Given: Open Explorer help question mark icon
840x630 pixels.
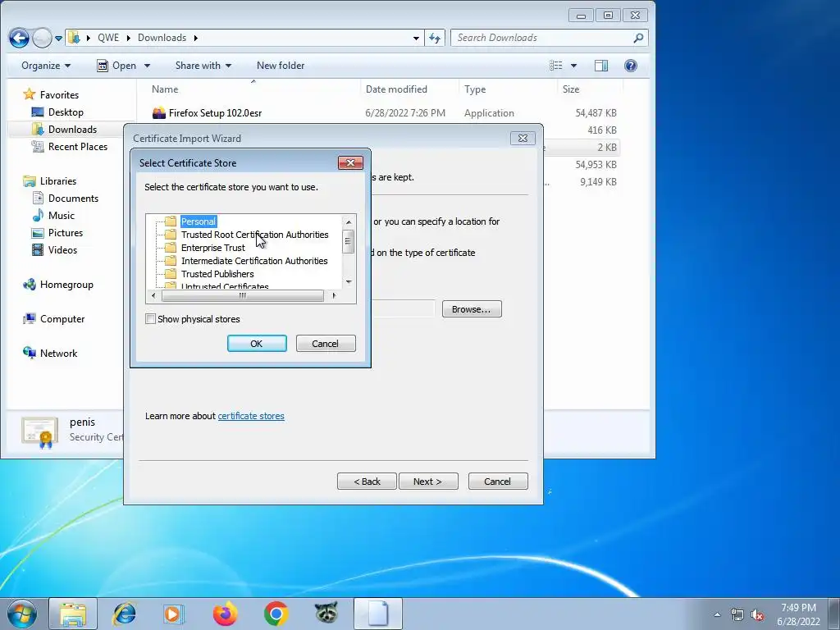Looking at the screenshot, I should (x=631, y=66).
